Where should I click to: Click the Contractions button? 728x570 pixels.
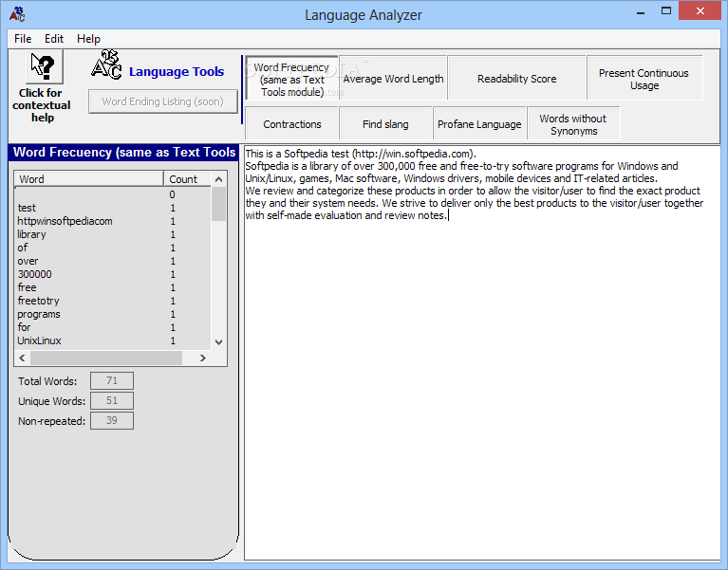tap(292, 124)
